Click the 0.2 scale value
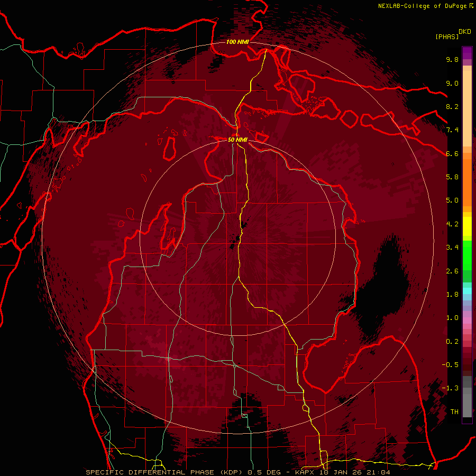Viewport: 476px width, 476px height. tap(452, 342)
